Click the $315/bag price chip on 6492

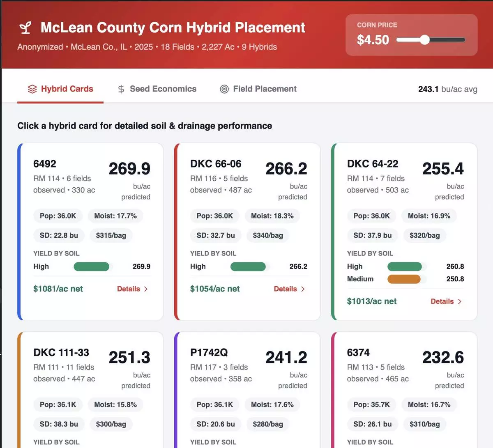[x=111, y=235]
